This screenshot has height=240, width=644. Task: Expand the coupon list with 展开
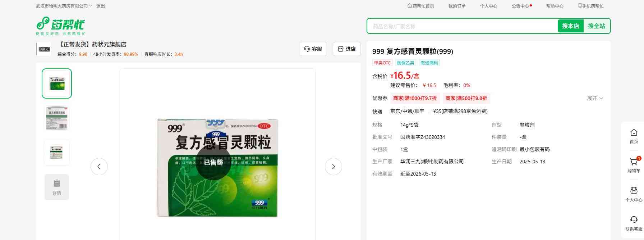(595, 98)
